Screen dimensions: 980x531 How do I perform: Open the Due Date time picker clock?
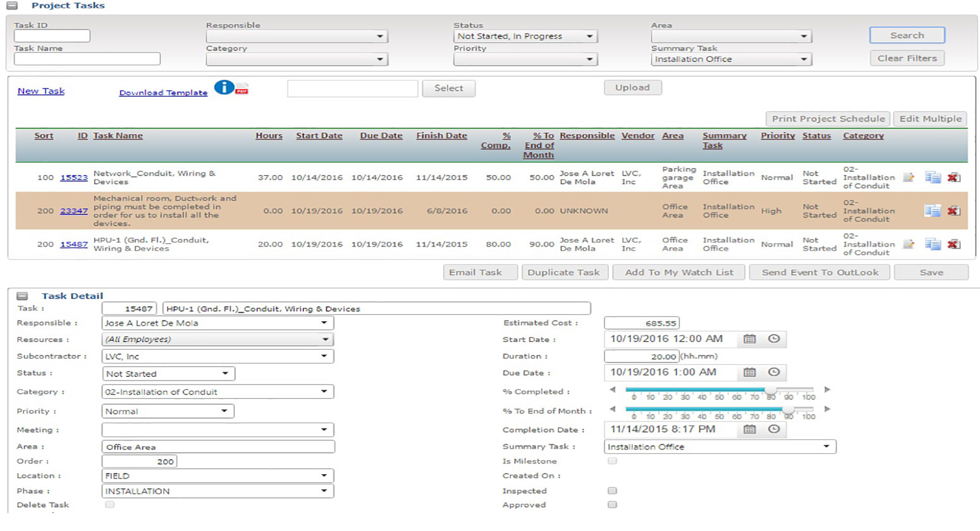[x=773, y=372]
